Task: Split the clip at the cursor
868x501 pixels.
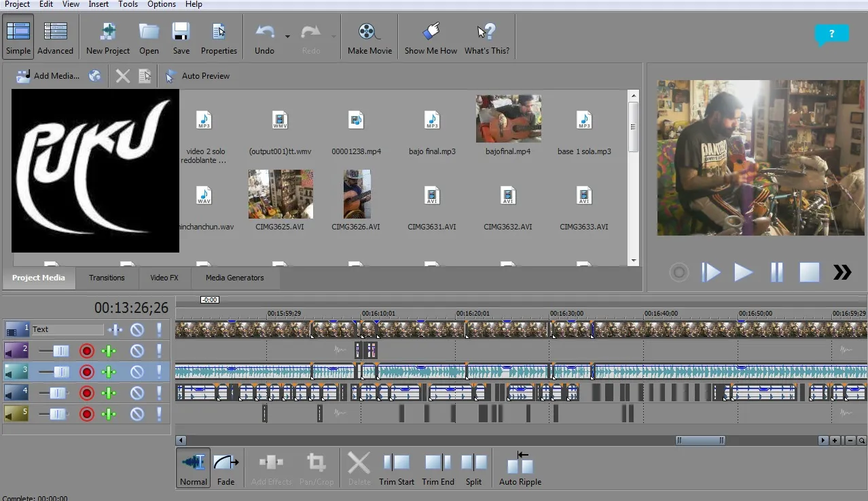Action: [x=474, y=468]
